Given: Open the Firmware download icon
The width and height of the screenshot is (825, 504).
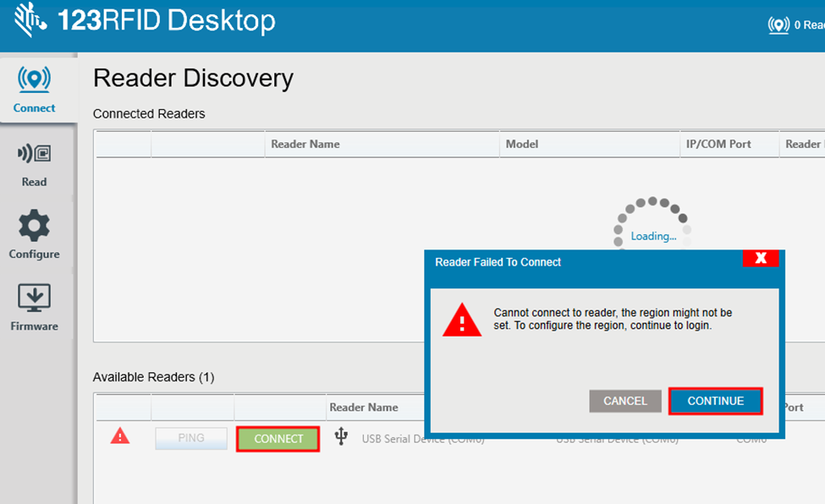Looking at the screenshot, I should [x=34, y=298].
